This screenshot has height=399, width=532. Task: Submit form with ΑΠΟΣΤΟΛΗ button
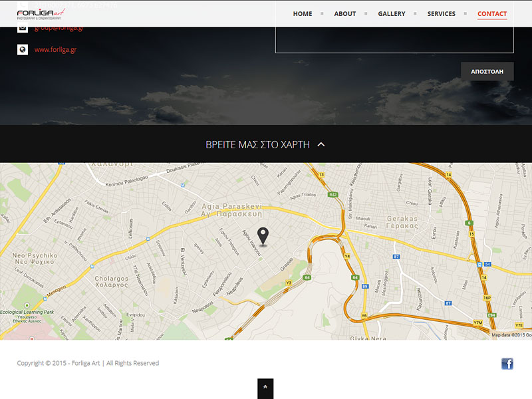[x=487, y=72]
